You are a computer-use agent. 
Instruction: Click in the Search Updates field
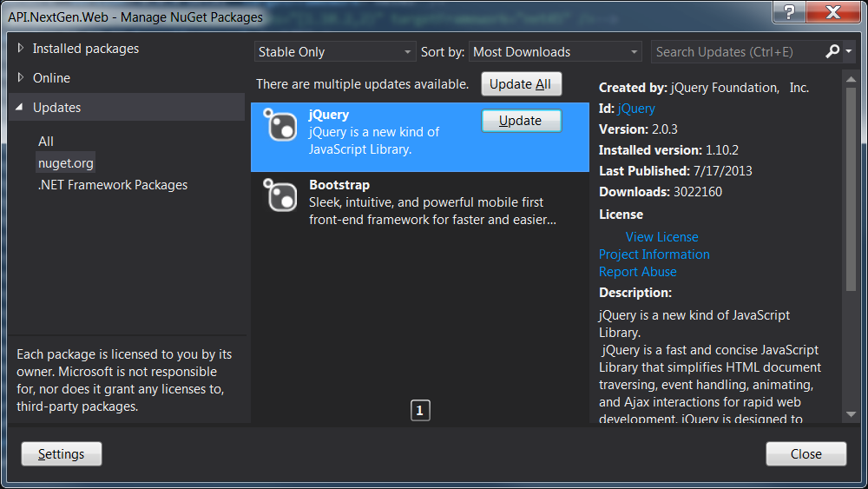click(x=736, y=51)
